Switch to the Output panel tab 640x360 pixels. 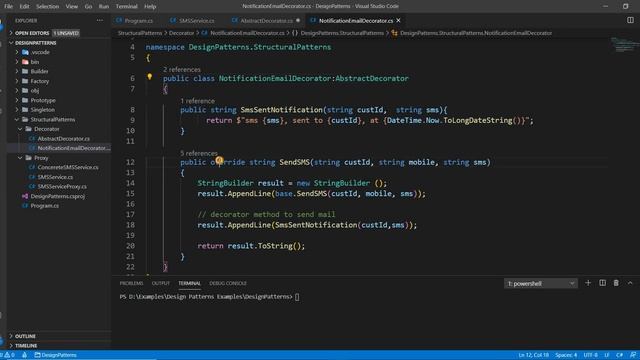coord(160,283)
